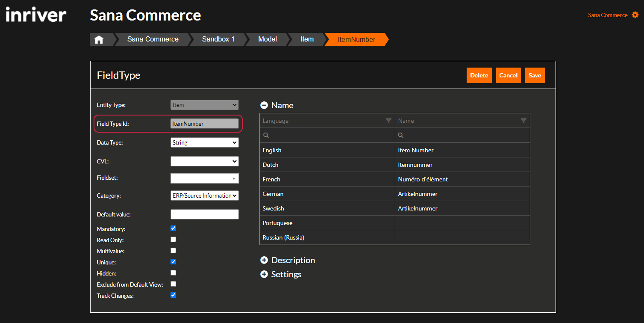This screenshot has width=644, height=323.
Task: Select the Russian (Russia) language cell
Action: (327, 237)
